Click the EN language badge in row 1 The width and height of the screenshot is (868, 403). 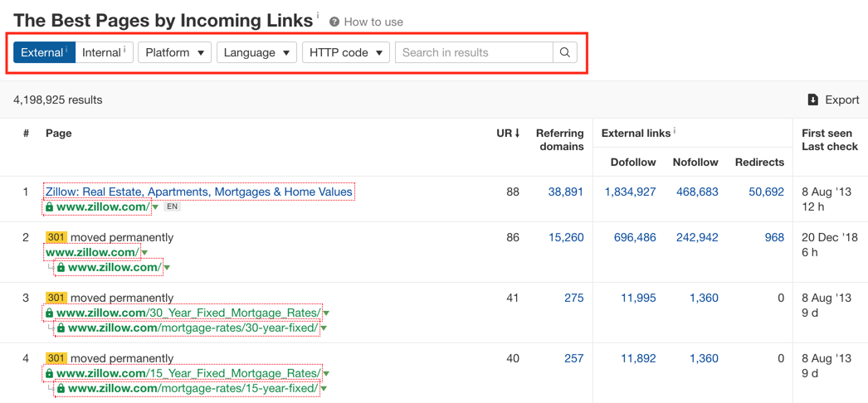[173, 206]
